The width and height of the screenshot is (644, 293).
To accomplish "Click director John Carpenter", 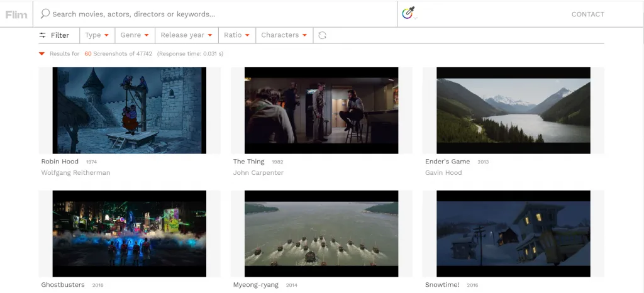I will click(x=258, y=173).
